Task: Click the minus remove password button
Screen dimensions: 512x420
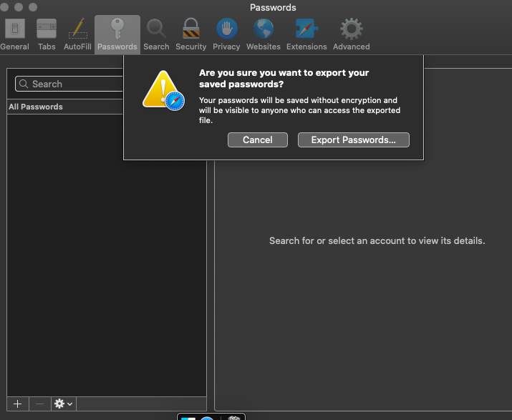Action: point(40,404)
